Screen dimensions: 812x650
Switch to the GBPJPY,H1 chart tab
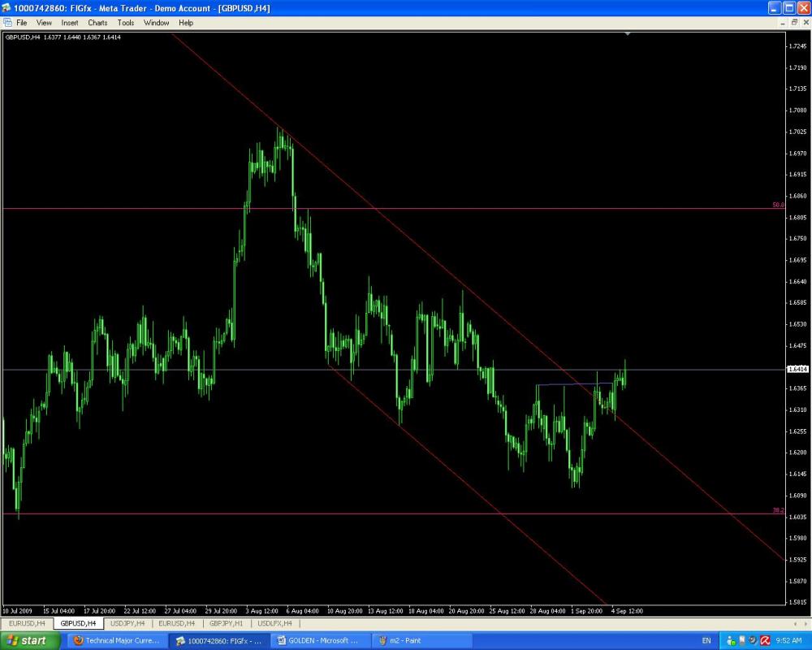coord(226,623)
